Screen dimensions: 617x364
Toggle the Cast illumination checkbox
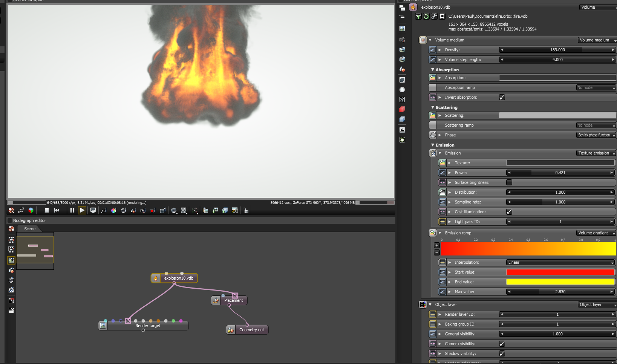pyautogui.click(x=509, y=212)
